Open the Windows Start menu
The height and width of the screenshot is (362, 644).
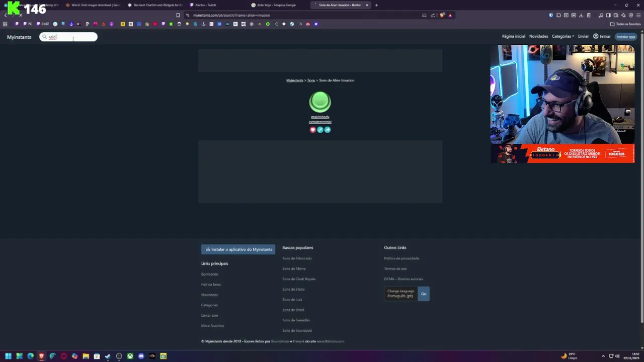[8, 356]
